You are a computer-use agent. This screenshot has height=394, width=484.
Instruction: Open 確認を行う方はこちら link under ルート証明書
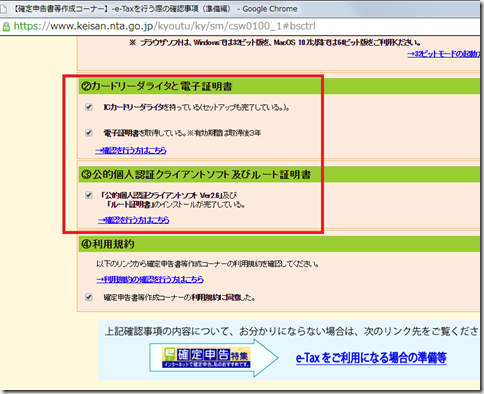coord(134,220)
